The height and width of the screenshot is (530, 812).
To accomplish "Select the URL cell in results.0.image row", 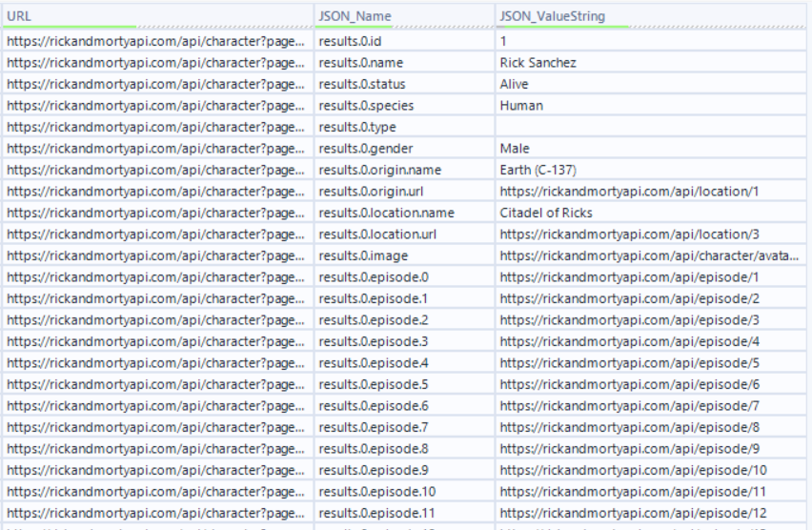I will [x=157, y=255].
